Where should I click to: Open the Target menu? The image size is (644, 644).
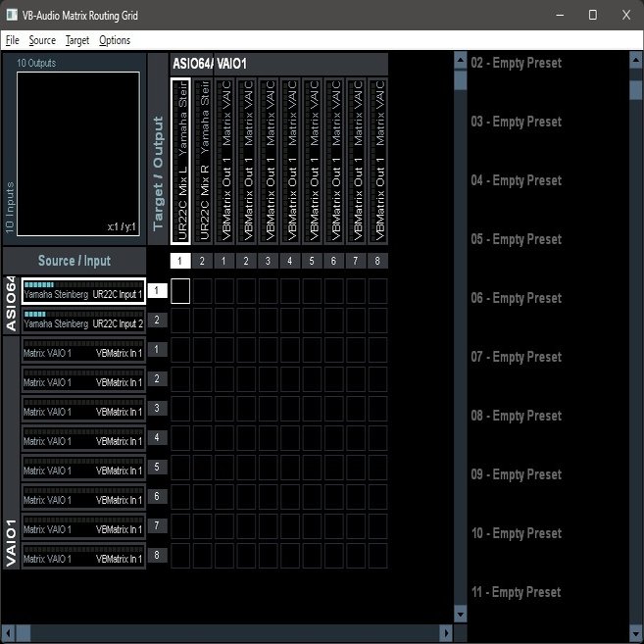coord(77,40)
